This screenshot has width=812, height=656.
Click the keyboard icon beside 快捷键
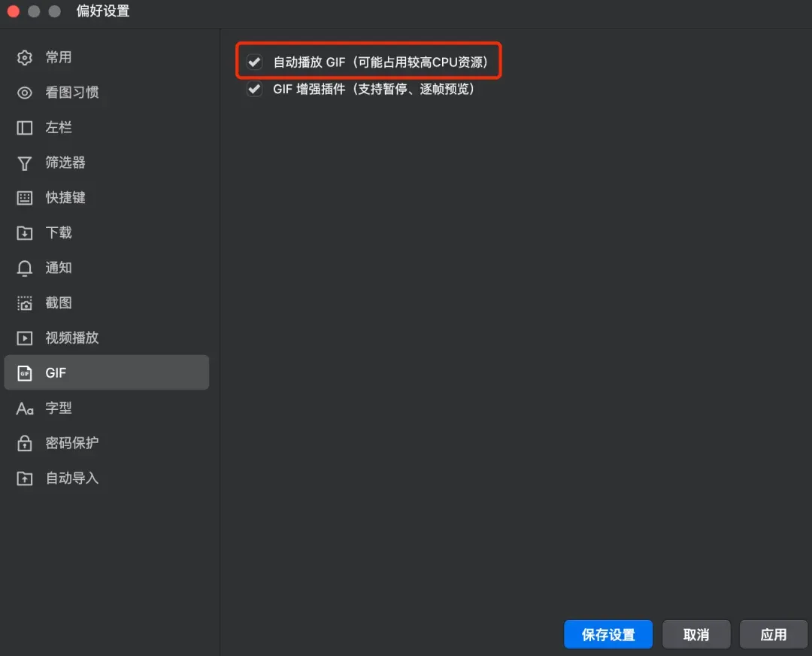(24, 198)
